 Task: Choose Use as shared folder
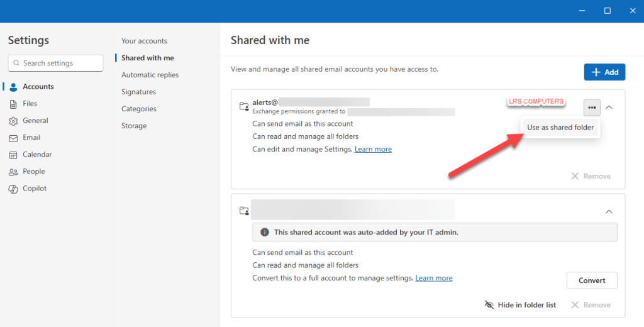pos(560,128)
